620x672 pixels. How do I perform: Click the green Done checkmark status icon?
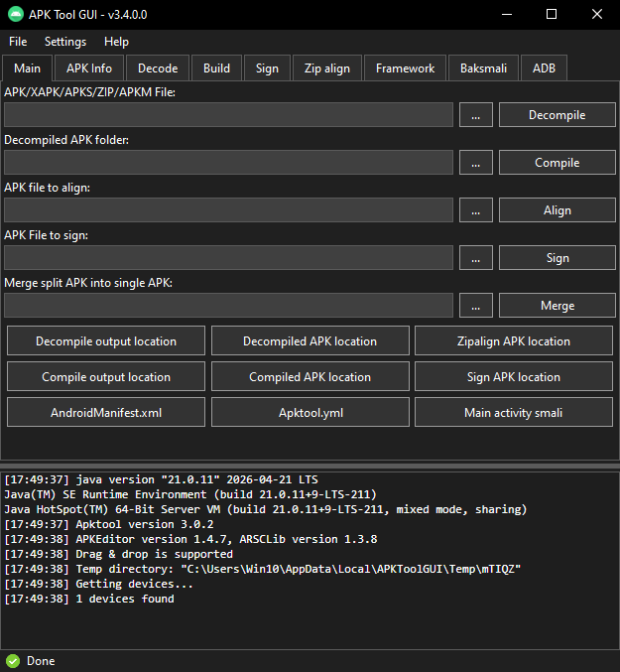tap(13, 661)
